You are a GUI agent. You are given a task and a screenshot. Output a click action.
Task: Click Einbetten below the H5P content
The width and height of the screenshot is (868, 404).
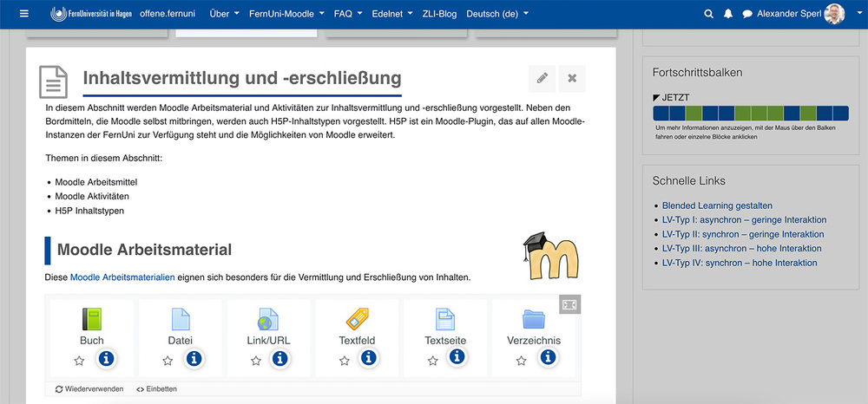156,389
